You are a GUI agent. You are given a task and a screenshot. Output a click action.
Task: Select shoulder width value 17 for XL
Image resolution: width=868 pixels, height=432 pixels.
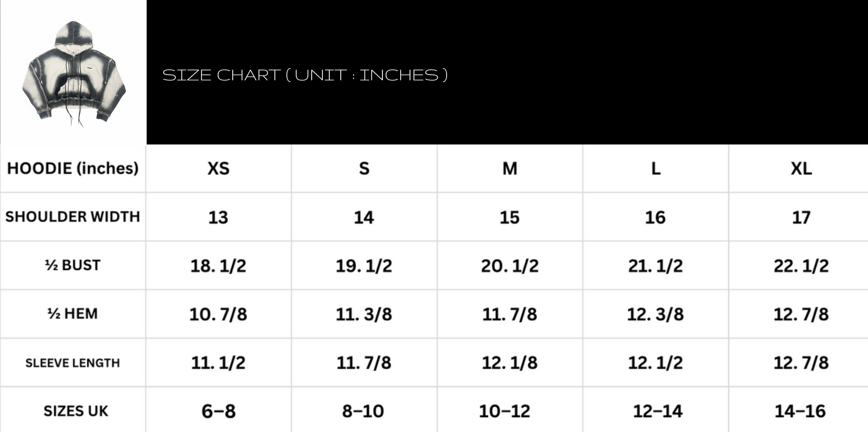point(801,217)
